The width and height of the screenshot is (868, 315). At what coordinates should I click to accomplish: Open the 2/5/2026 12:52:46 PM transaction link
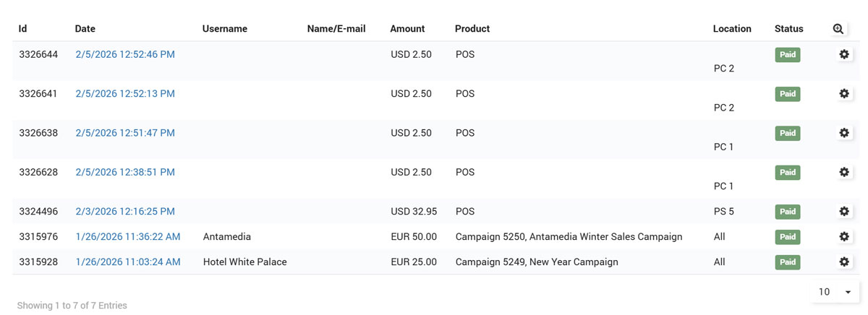tap(125, 54)
